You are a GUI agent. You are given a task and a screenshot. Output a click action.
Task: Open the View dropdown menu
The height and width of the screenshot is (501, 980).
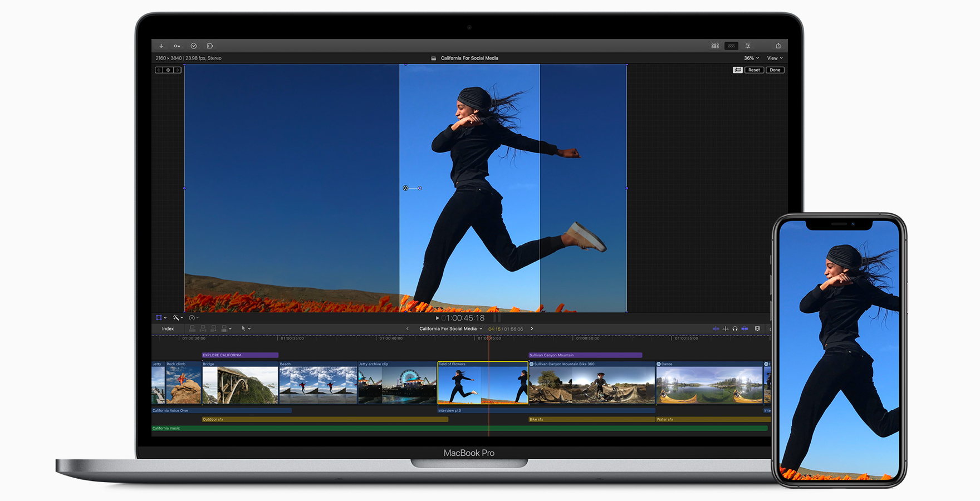775,58
